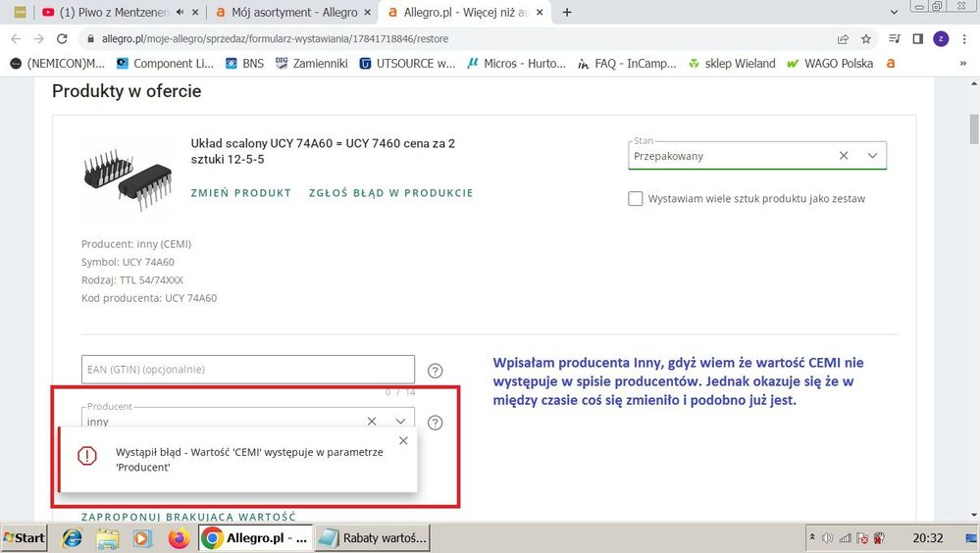Clear the Producent value with X icon
The image size is (980, 553).
click(372, 422)
